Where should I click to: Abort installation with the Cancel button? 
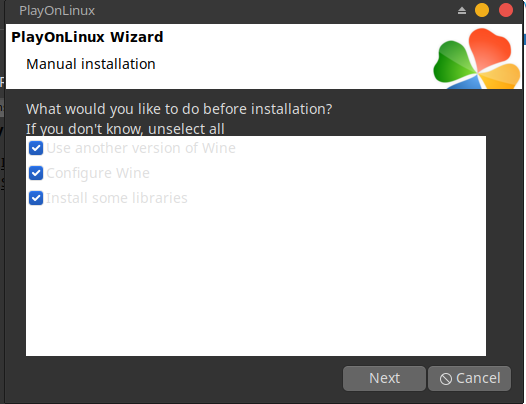click(469, 378)
